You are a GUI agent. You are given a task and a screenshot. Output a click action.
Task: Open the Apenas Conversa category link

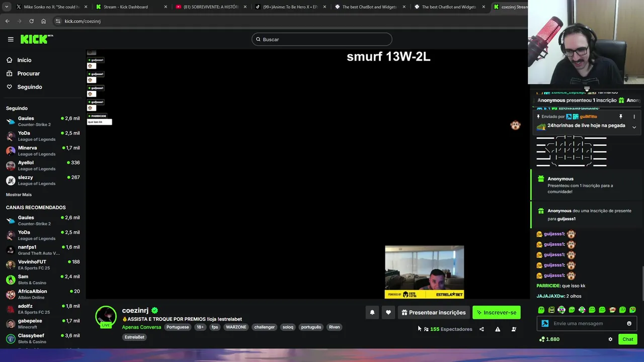(x=141, y=327)
